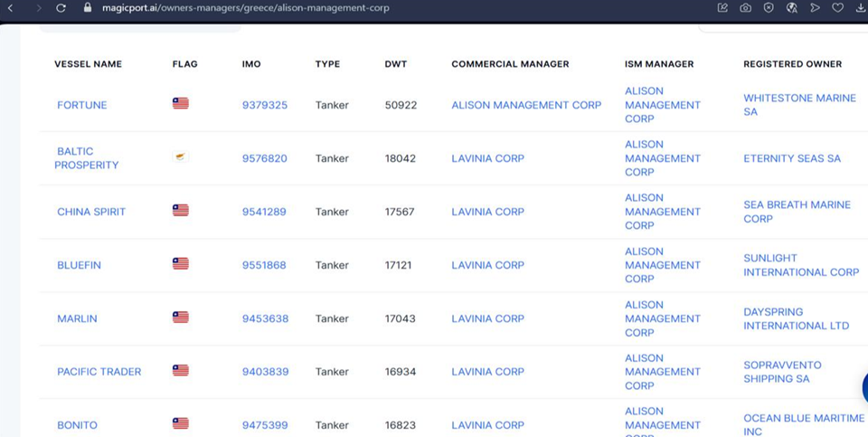Image resolution: width=868 pixels, height=437 pixels.
Task: Open the MARLIN vessel link
Action: pos(77,318)
